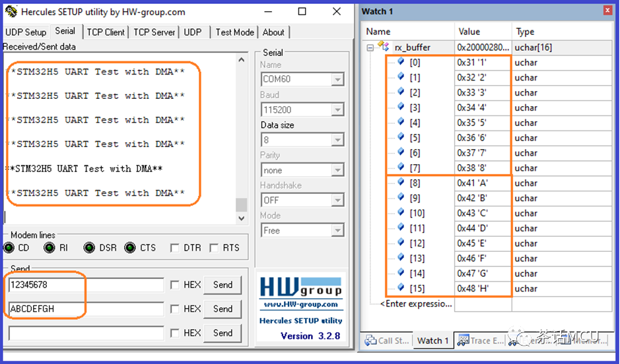The image size is (620, 364).
Task: Click the Name column header in Watch
Action: pyautogui.click(x=409, y=32)
